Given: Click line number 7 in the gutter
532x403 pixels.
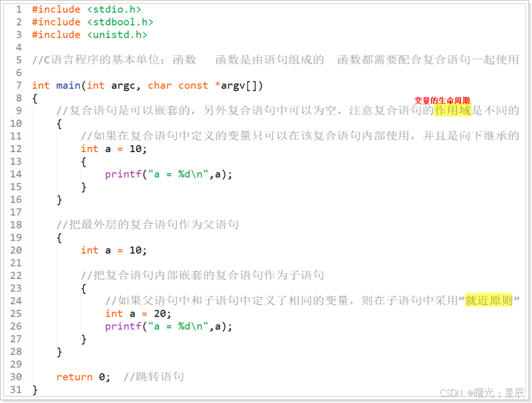Looking at the screenshot, I should [19, 85].
